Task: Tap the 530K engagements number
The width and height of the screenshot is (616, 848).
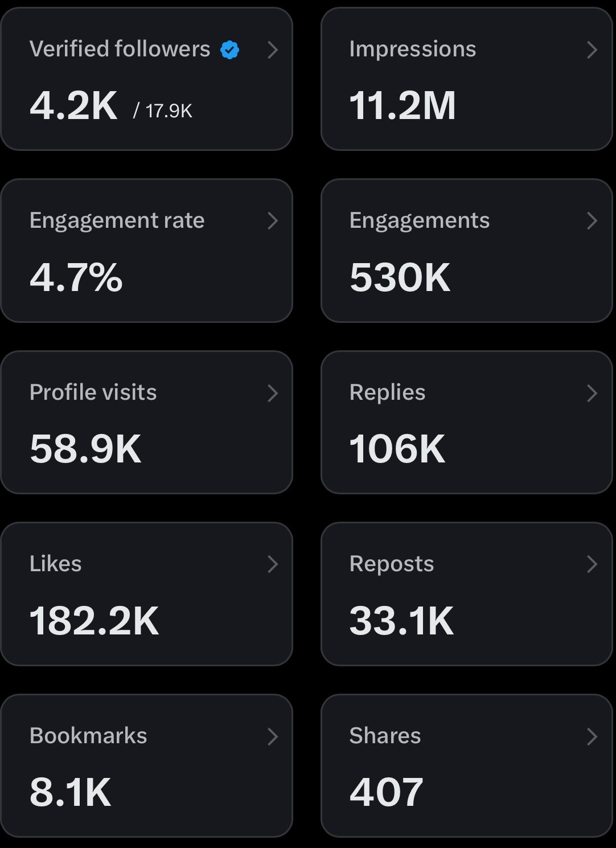Action: (x=400, y=277)
